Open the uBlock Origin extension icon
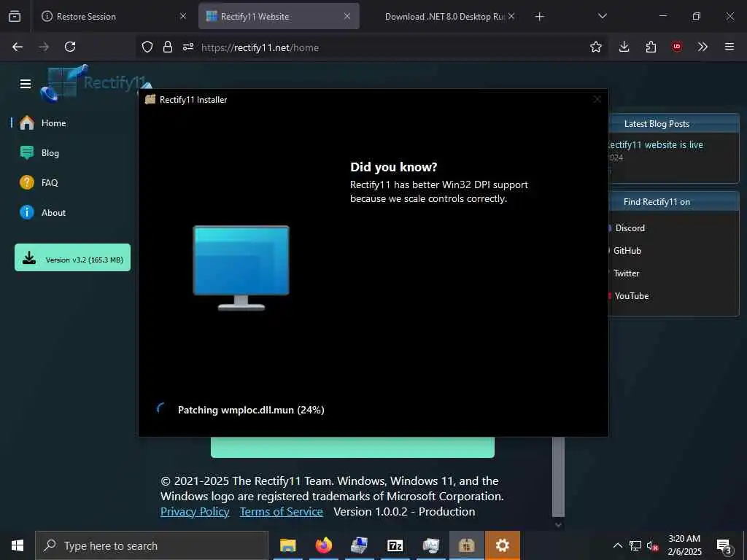Viewport: 747px width, 560px height. 676,47
